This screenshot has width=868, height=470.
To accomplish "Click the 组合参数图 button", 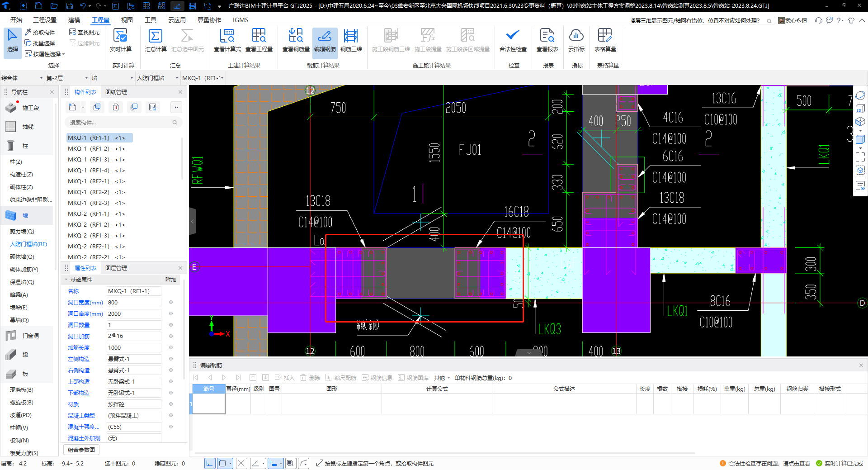I will point(81,450).
